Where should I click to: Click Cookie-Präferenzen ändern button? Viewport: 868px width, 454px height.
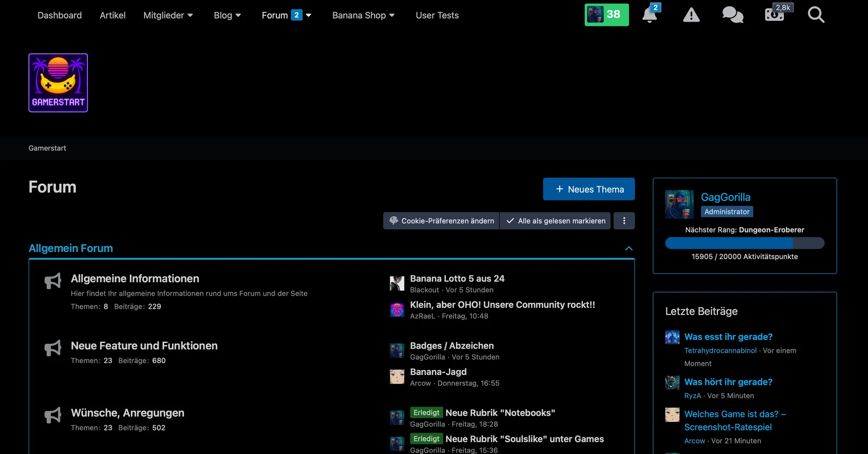tap(441, 221)
